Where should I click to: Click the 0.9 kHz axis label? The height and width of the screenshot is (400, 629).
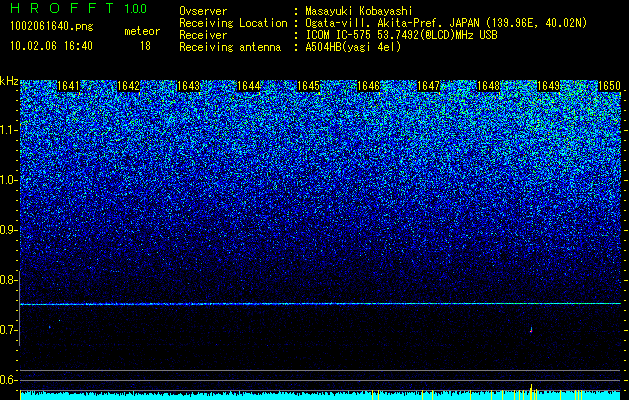8,230
